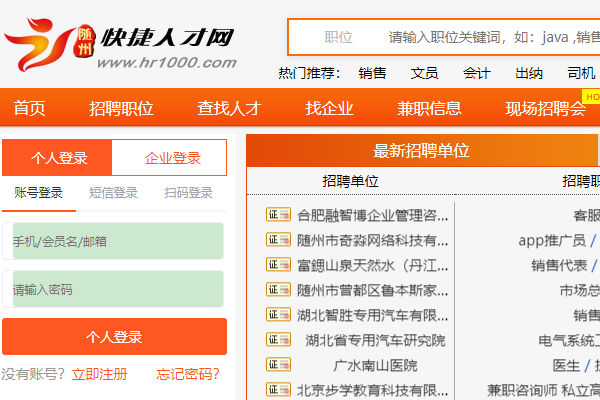Click certificate icon beside 广水南山医院

[x=278, y=364]
